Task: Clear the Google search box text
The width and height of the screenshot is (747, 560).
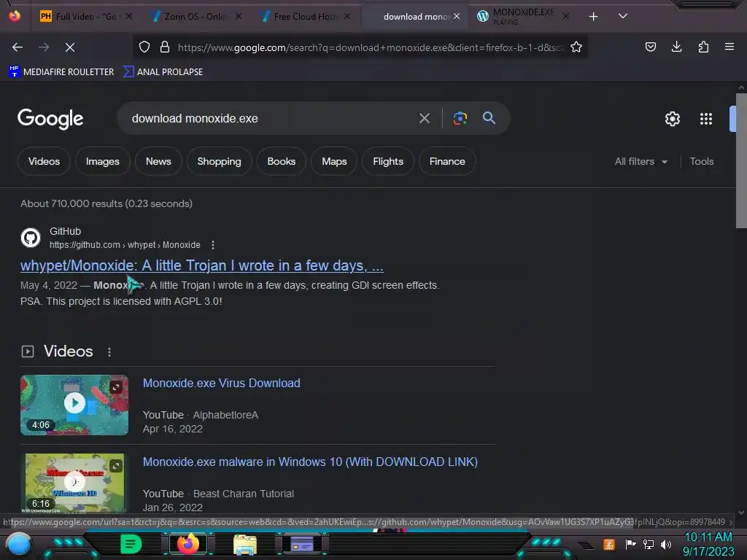Action: pos(424,118)
